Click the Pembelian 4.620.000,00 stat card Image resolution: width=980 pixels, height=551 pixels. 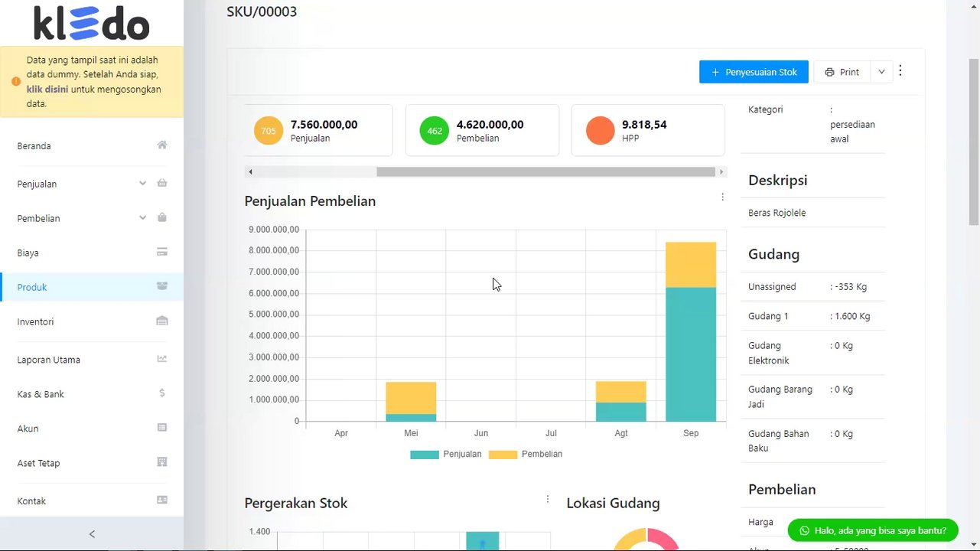[483, 131]
